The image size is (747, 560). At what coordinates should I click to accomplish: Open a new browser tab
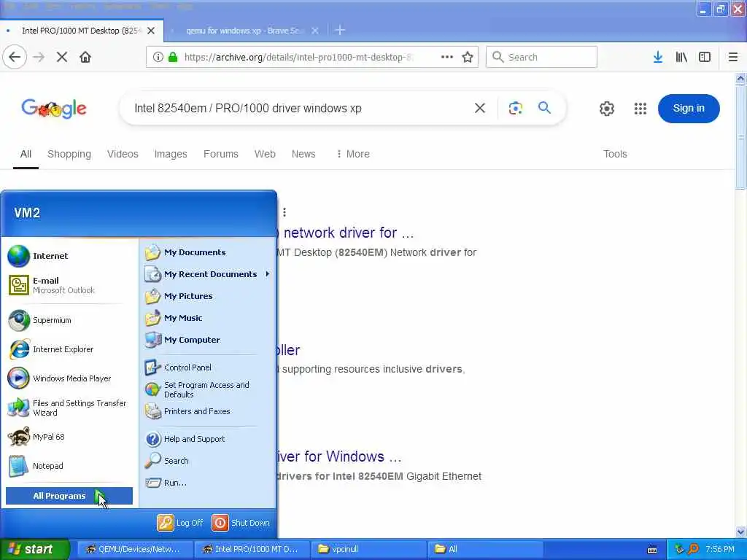point(340,31)
